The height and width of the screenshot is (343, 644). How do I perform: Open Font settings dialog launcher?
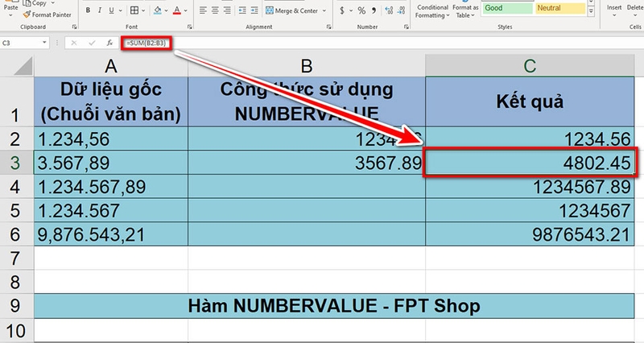pos(190,27)
